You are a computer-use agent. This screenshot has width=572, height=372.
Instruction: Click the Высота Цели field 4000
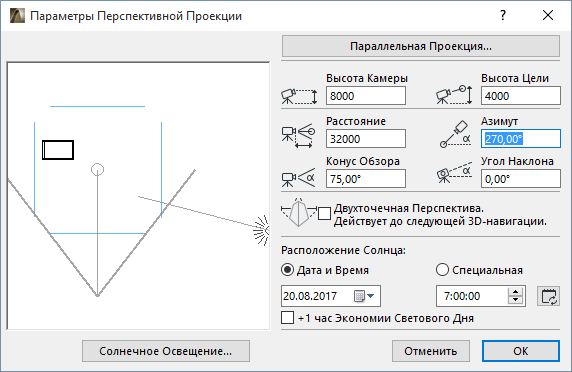point(521,96)
